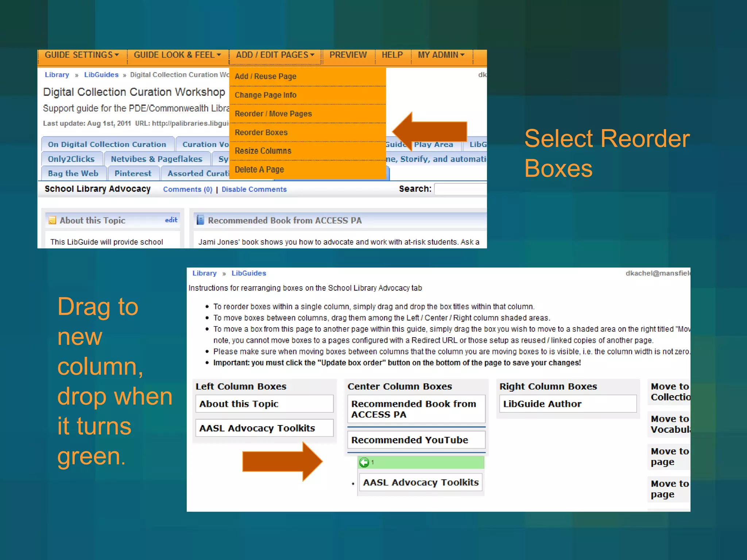Open the Pinterest tab
The image size is (747, 560).
click(133, 174)
